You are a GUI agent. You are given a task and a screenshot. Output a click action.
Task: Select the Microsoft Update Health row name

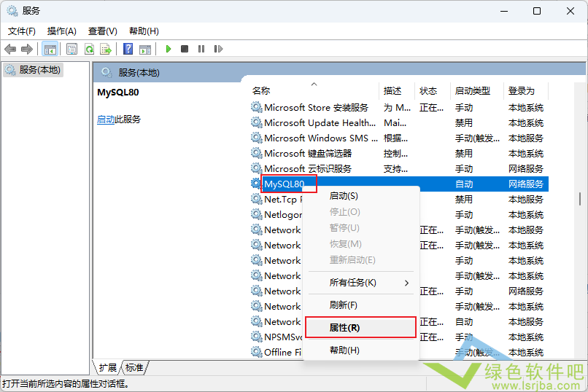tap(320, 123)
